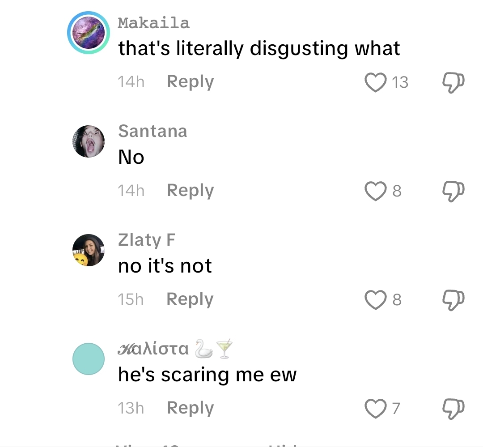Reply to Zlaty F's comment

click(x=190, y=299)
